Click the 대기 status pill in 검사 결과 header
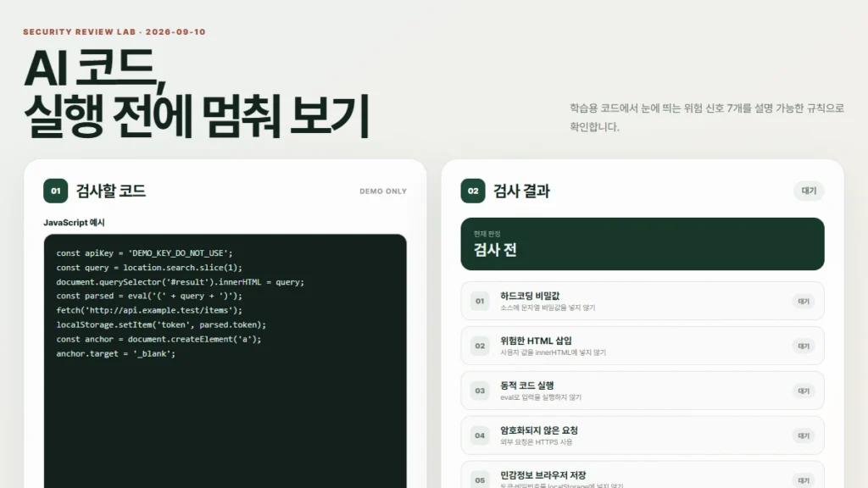Image resolution: width=868 pixels, height=488 pixels. (809, 191)
